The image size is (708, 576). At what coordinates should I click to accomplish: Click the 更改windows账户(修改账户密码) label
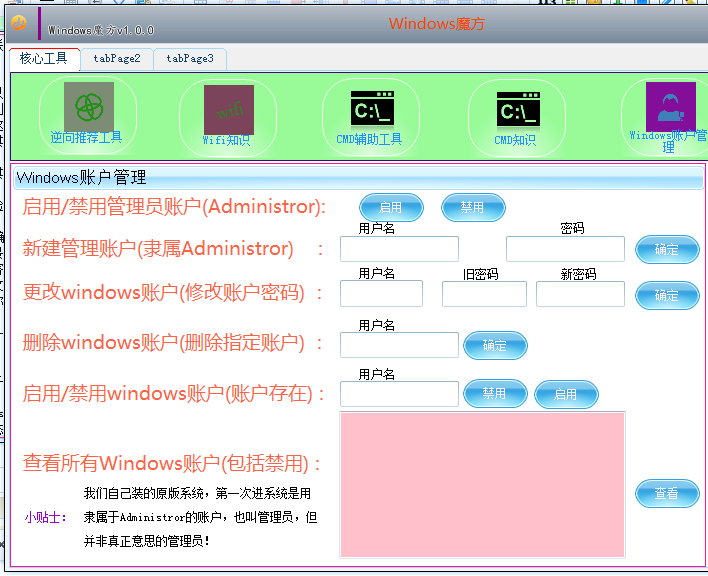tap(173, 293)
